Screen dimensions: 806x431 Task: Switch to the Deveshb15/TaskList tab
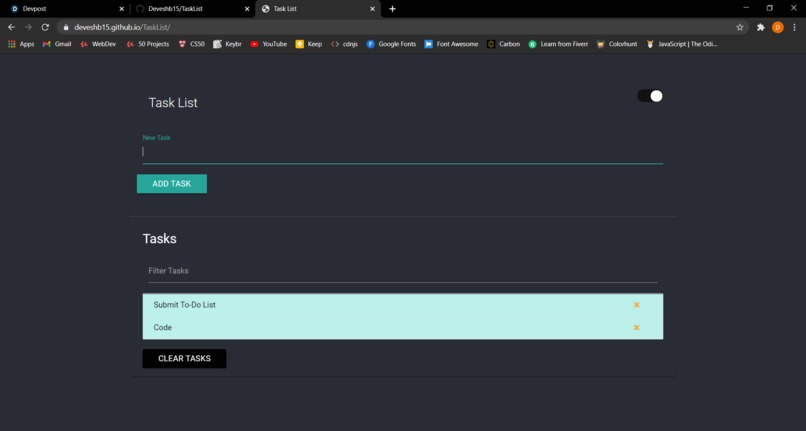pyautogui.click(x=191, y=9)
